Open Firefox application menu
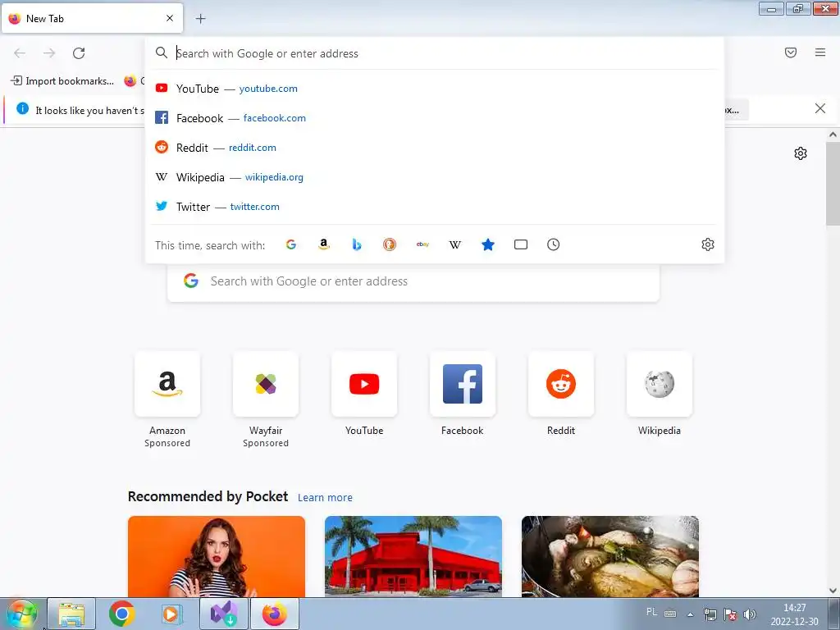Image resolution: width=840 pixels, height=630 pixels. pyautogui.click(x=819, y=52)
